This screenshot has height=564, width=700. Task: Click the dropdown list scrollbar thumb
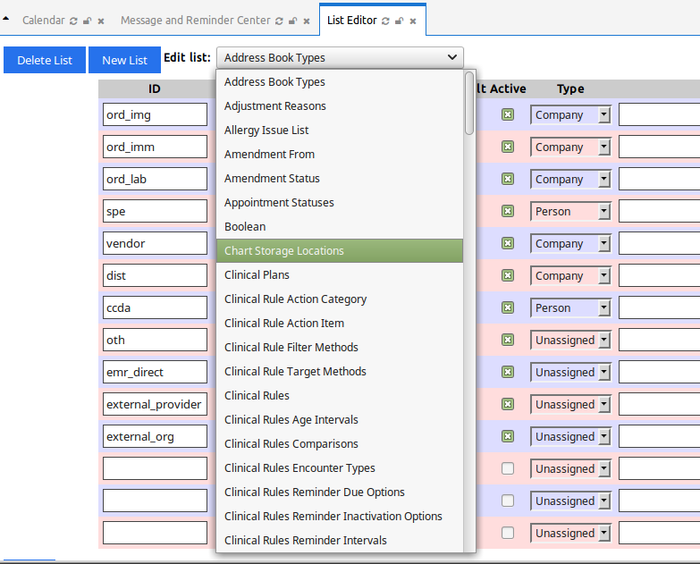(x=469, y=103)
